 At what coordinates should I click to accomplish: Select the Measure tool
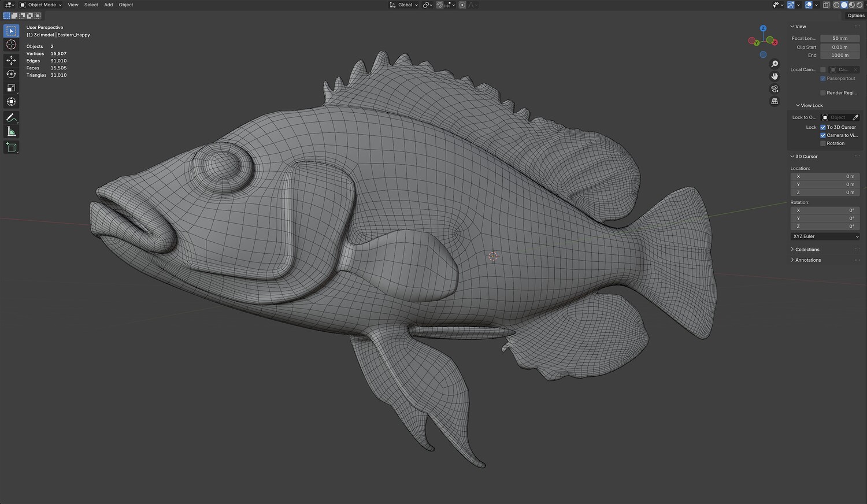11,132
